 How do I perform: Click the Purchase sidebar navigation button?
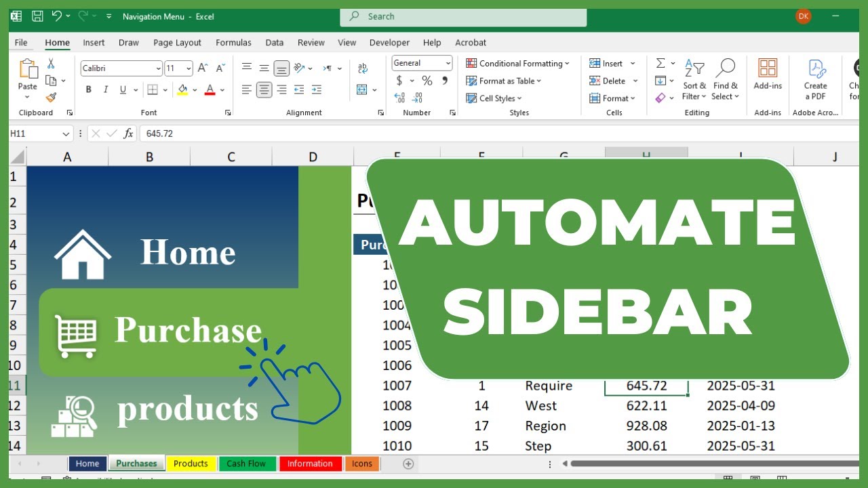click(x=169, y=332)
